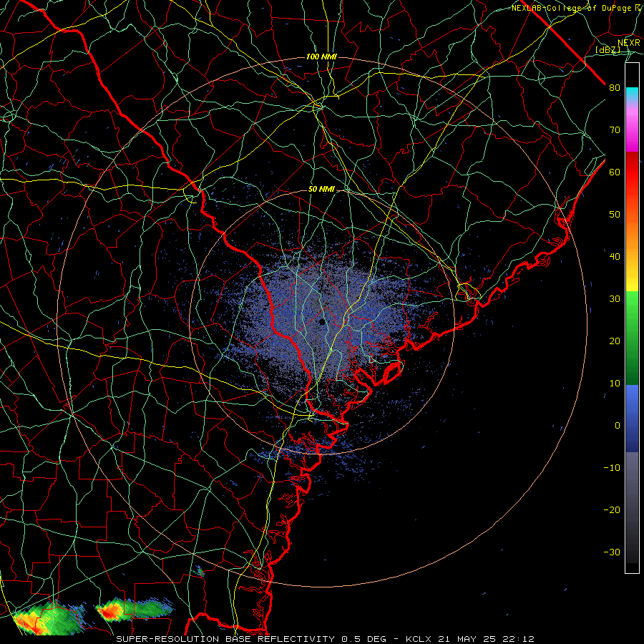Image resolution: width=644 pixels, height=644 pixels.
Task: Click the 50 NMI range ring label
Action: pyautogui.click(x=321, y=190)
